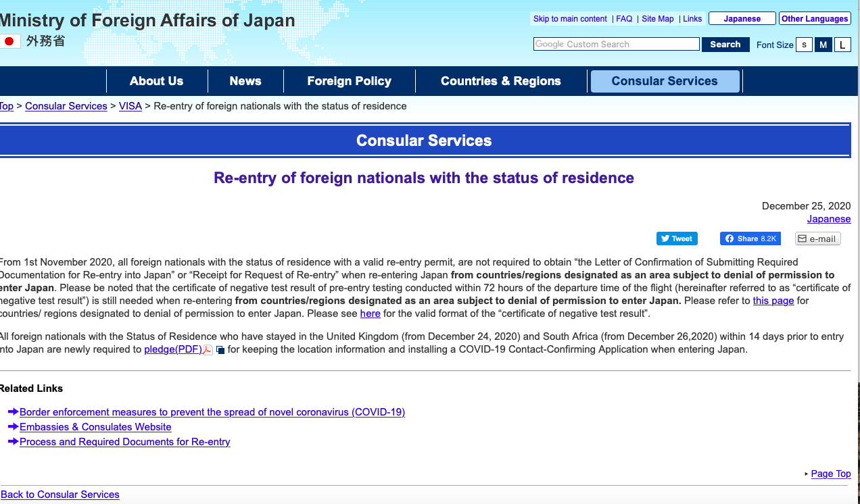Viewport: 860px width, 504px height.
Task: Click the Search button
Action: 725,45
